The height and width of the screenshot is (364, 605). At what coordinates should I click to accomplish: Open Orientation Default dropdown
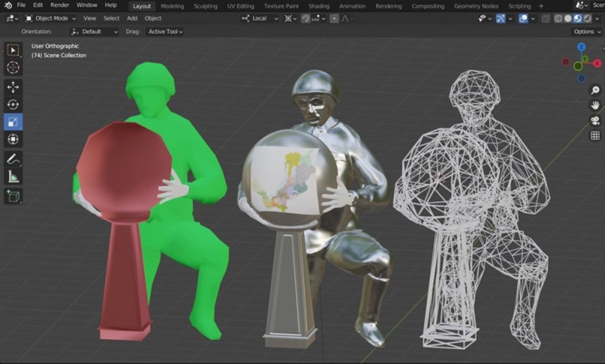[x=94, y=32]
